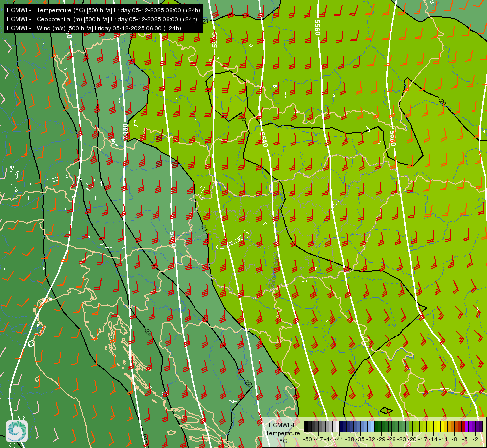Select the ECMWF-E Temperature 500 hPa header line
Screen dimensions: 487x448
103,10
